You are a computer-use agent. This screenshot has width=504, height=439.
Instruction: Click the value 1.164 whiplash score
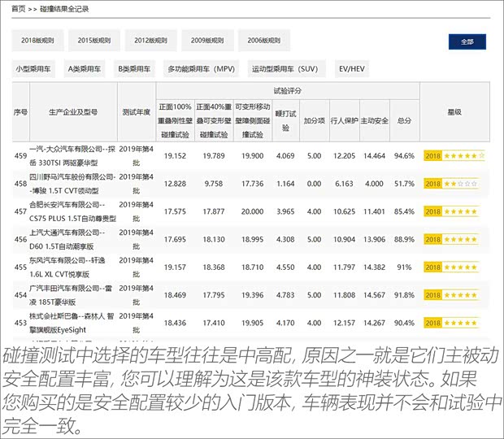(x=285, y=184)
